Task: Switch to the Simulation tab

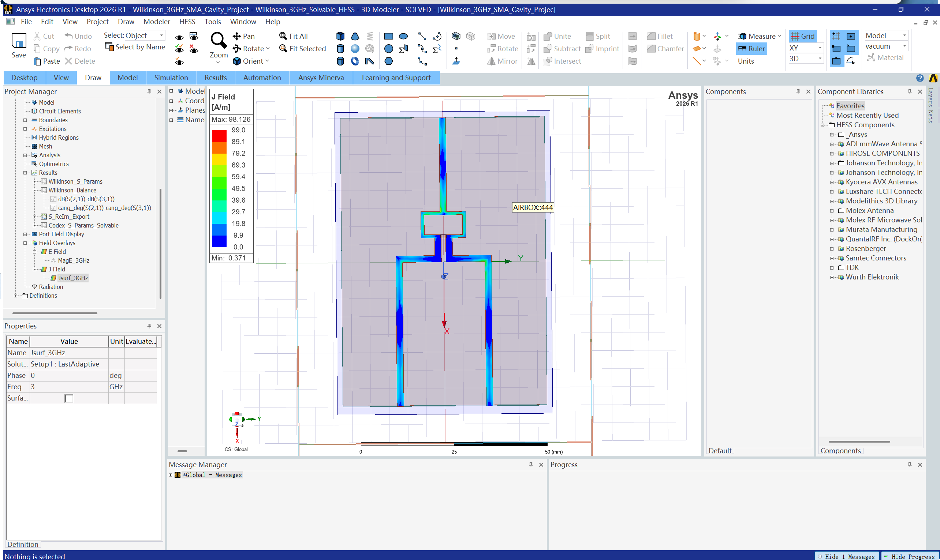Action: coord(171,78)
